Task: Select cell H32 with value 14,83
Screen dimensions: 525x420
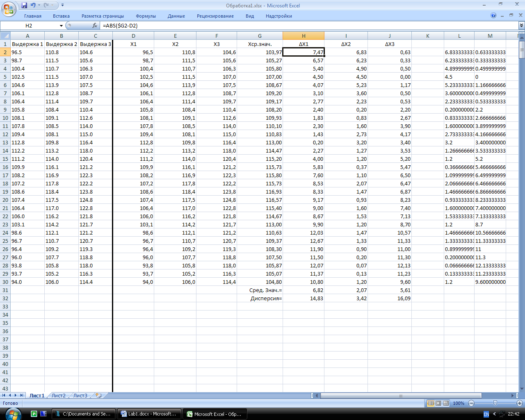Action: click(x=304, y=298)
